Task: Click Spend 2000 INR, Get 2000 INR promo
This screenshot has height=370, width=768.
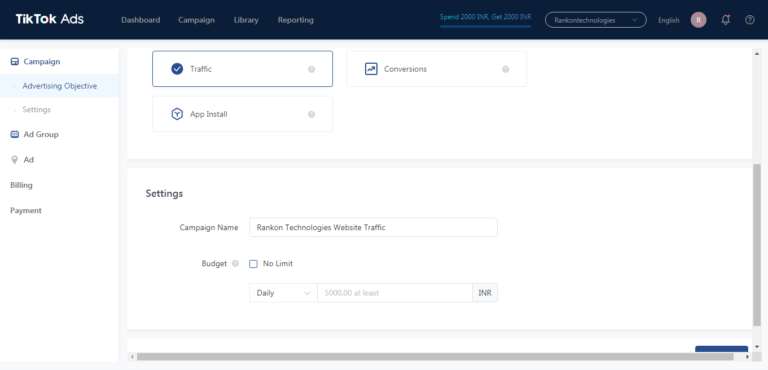Action: [485, 17]
